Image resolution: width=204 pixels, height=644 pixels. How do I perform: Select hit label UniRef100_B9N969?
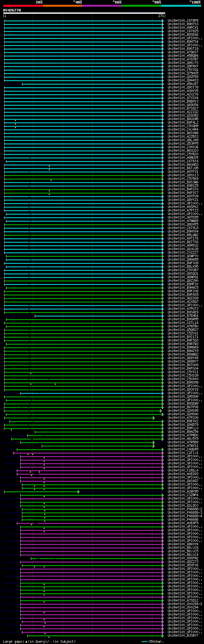pyautogui.click(x=183, y=347)
